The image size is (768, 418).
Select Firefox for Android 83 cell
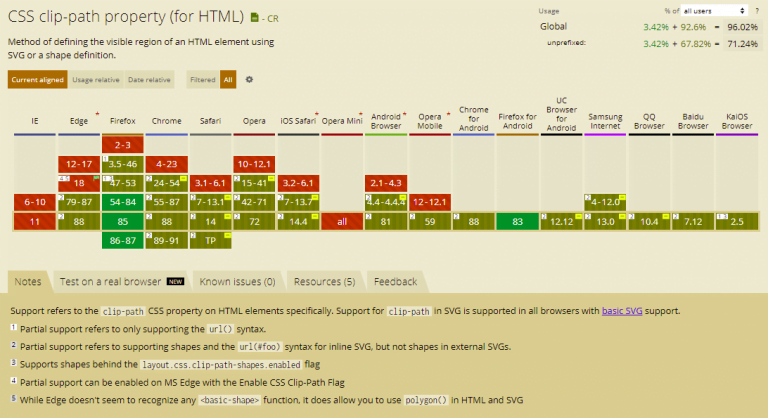pos(518,221)
